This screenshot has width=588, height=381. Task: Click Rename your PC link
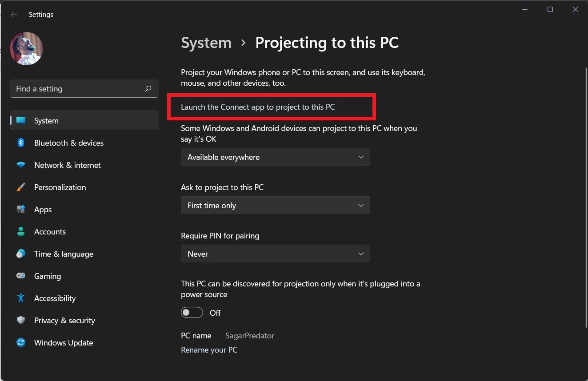(x=209, y=350)
